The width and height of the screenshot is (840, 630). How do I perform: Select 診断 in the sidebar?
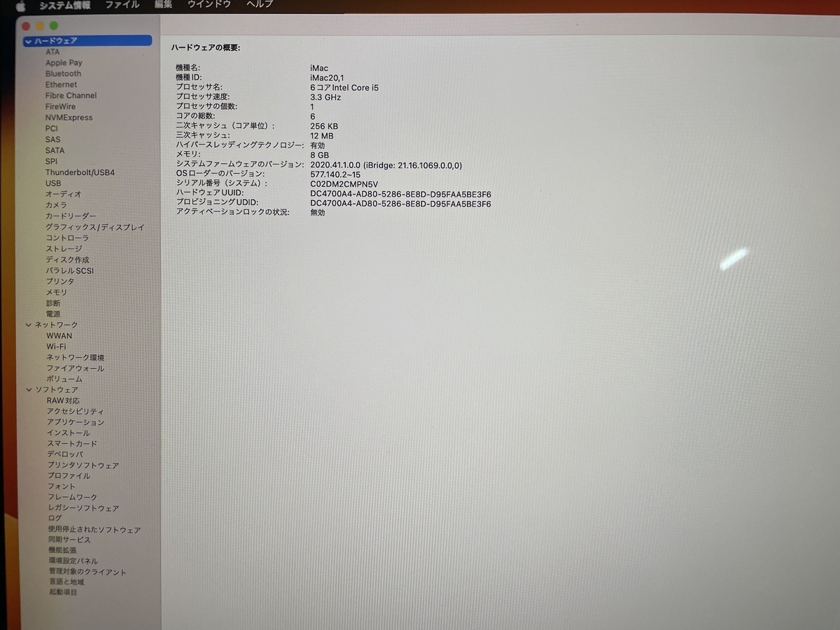53,303
